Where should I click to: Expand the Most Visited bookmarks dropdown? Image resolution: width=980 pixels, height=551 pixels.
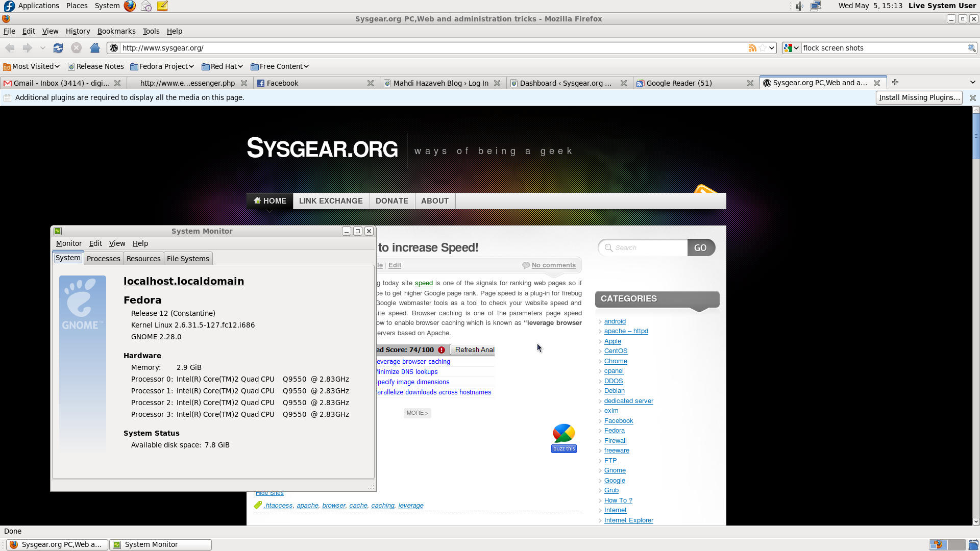coord(32,66)
